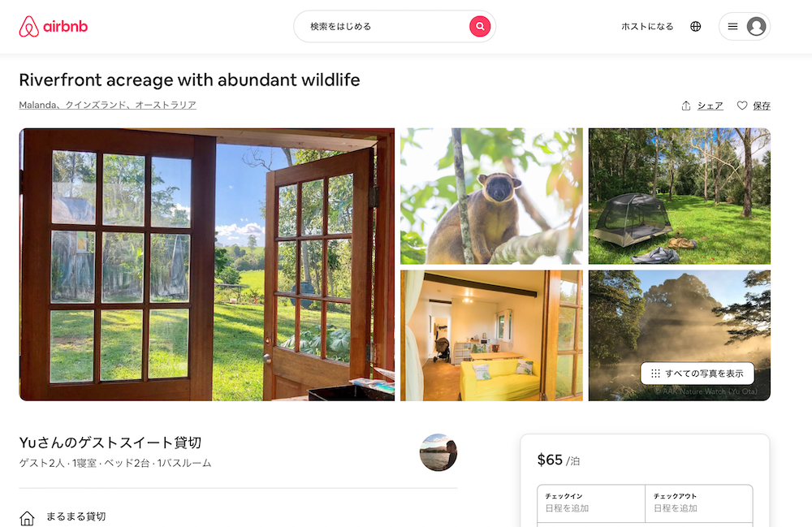Open the チェックアウト date picker
This screenshot has height=527, width=812.
coord(699,503)
